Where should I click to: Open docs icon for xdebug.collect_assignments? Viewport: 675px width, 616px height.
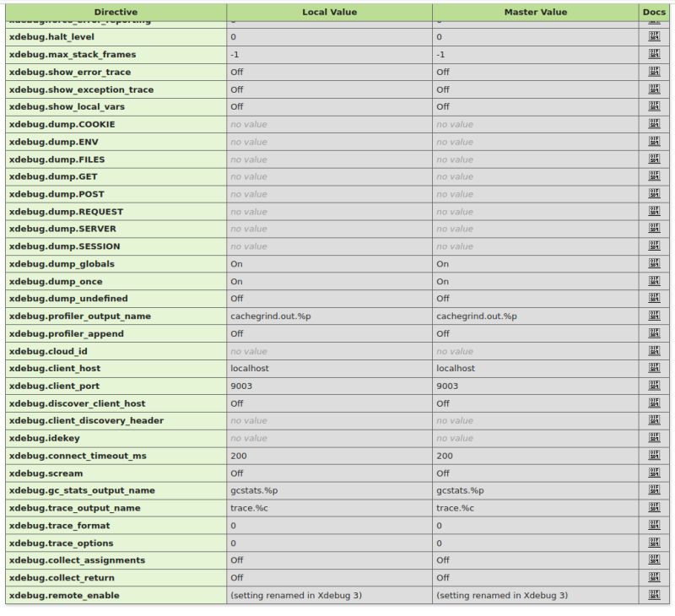[654, 559]
